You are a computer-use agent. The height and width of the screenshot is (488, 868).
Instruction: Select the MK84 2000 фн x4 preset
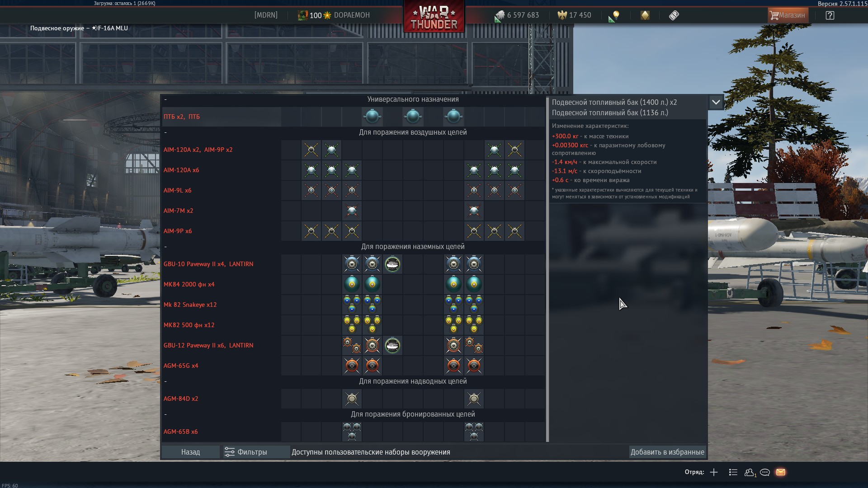(x=354, y=284)
